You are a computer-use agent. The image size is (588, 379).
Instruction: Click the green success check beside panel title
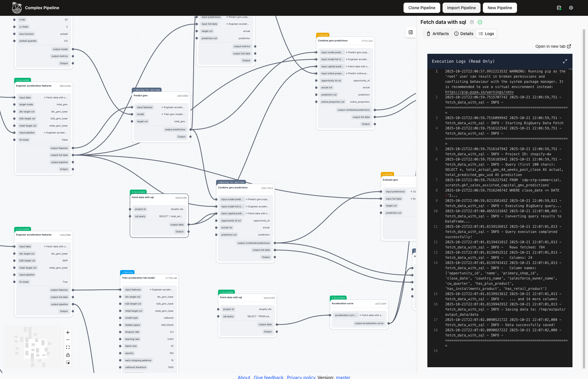tap(480, 22)
